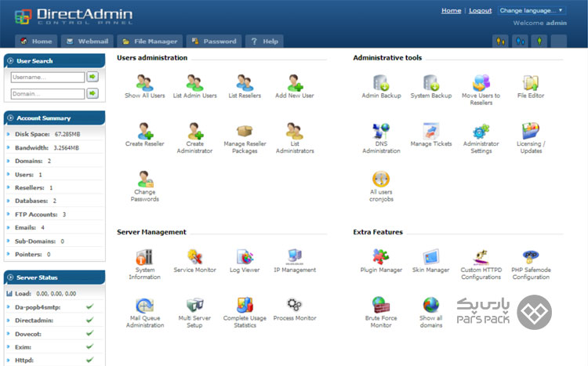Open DNS Administration

[381, 138]
